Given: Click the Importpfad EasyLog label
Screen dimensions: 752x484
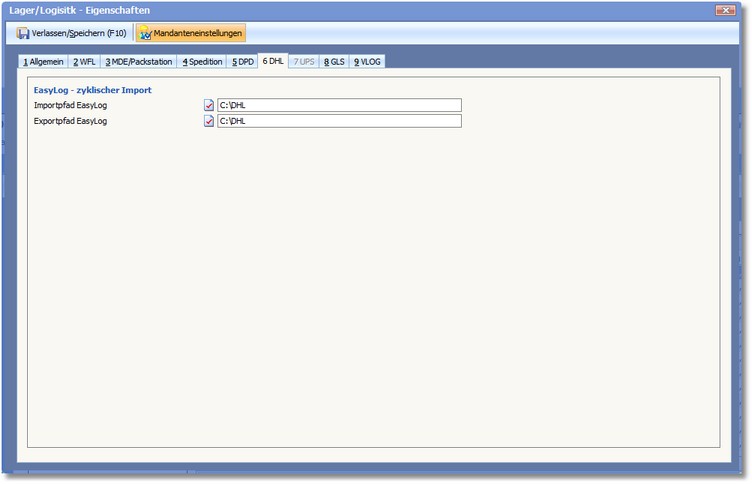Looking at the screenshot, I should (x=71, y=105).
